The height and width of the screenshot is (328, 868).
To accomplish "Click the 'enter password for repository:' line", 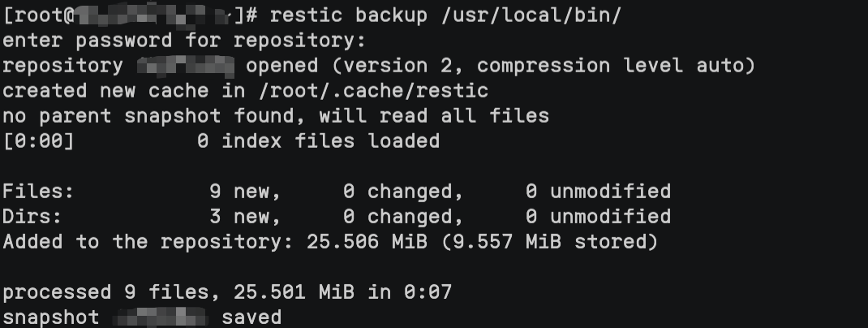I will tap(184, 41).
